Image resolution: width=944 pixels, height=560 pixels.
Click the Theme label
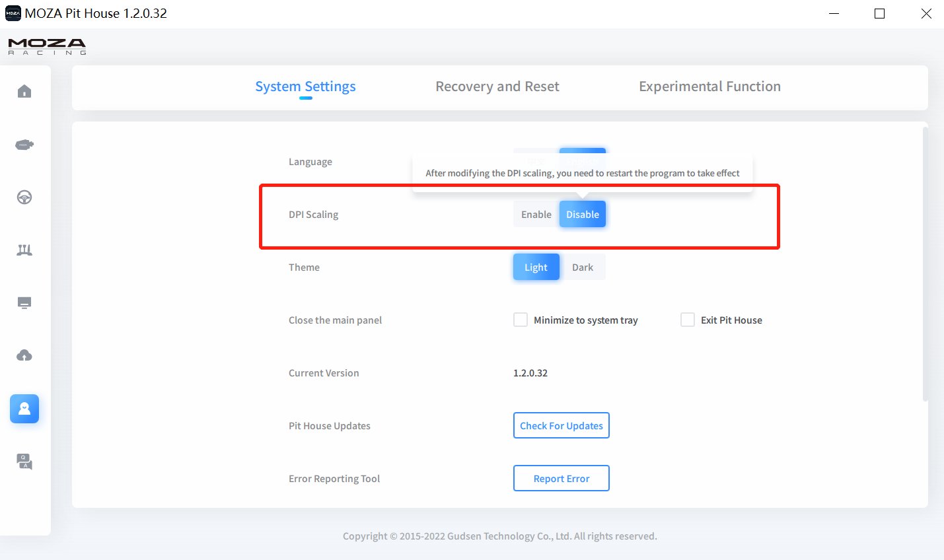coord(304,267)
